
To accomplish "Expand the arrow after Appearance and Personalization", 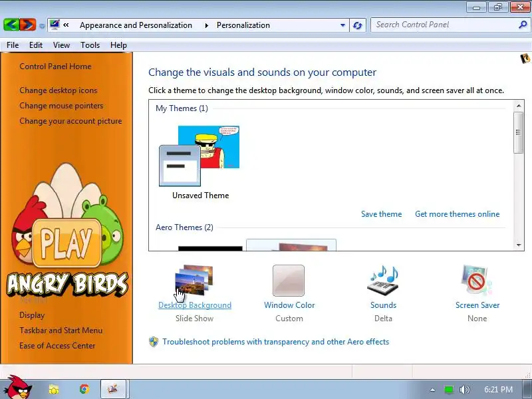I will [x=206, y=25].
